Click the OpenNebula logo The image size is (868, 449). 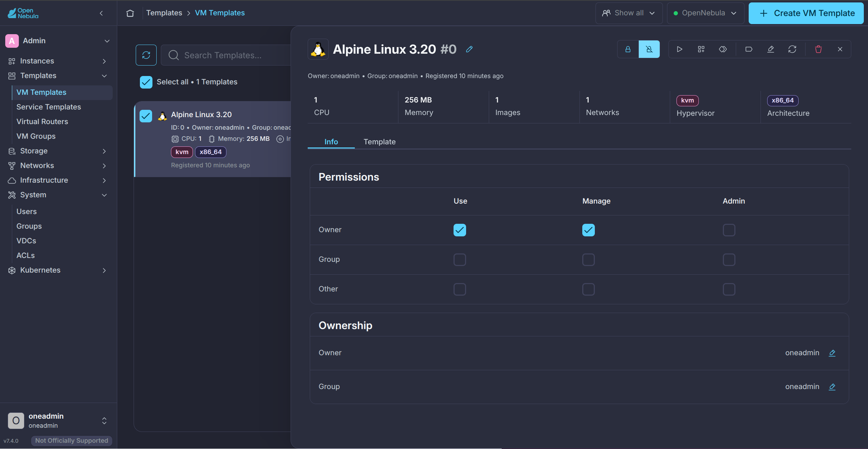tap(23, 13)
